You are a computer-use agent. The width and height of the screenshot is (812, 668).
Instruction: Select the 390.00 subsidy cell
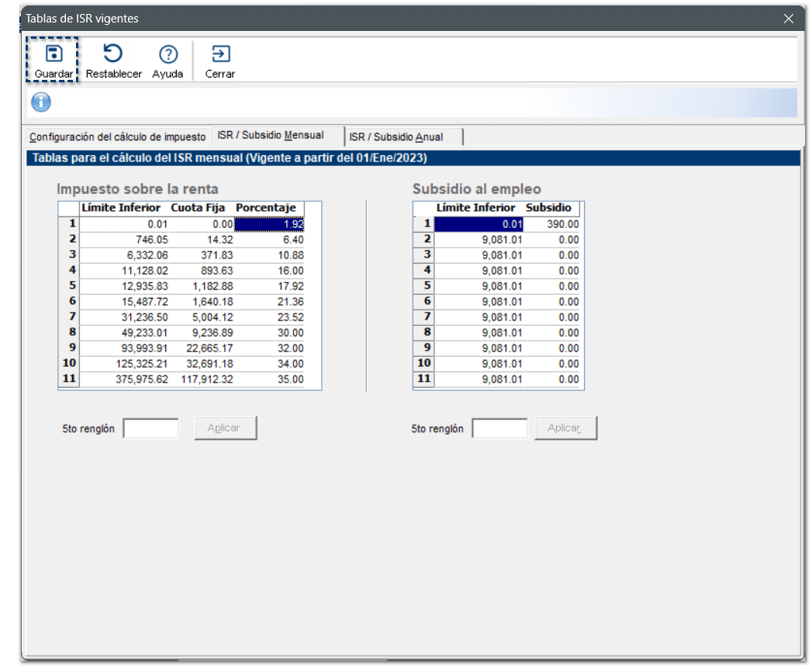tap(553, 224)
